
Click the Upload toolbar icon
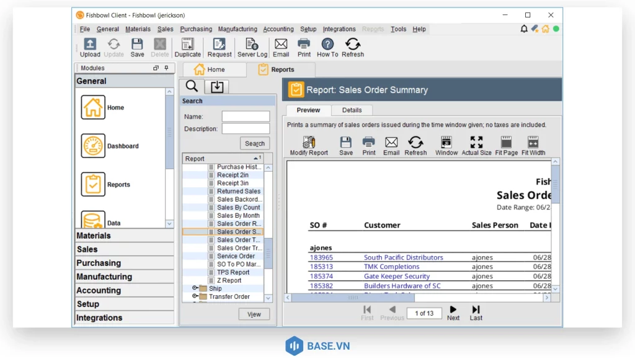click(x=90, y=45)
